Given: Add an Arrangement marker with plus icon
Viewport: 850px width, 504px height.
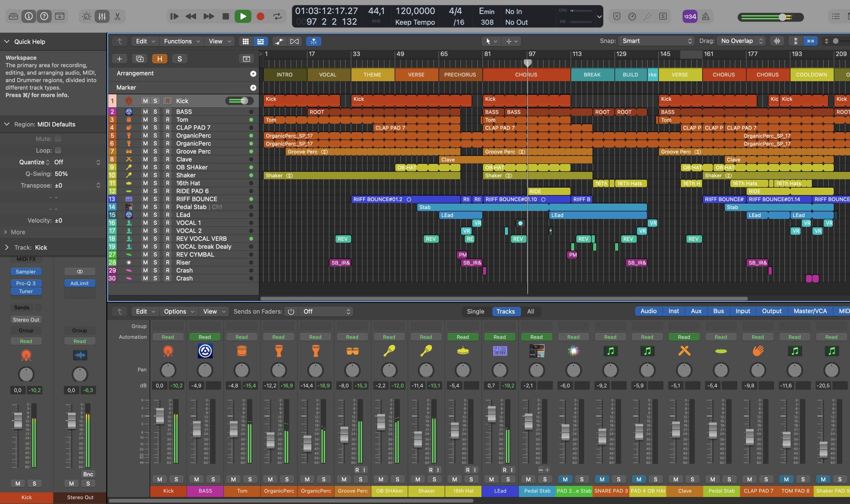Looking at the screenshot, I should 253,74.
